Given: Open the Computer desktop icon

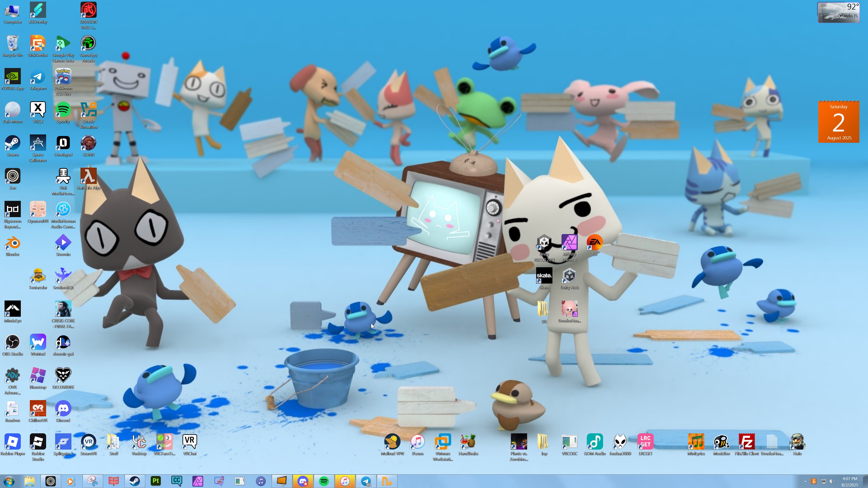Looking at the screenshot, I should (12, 13).
